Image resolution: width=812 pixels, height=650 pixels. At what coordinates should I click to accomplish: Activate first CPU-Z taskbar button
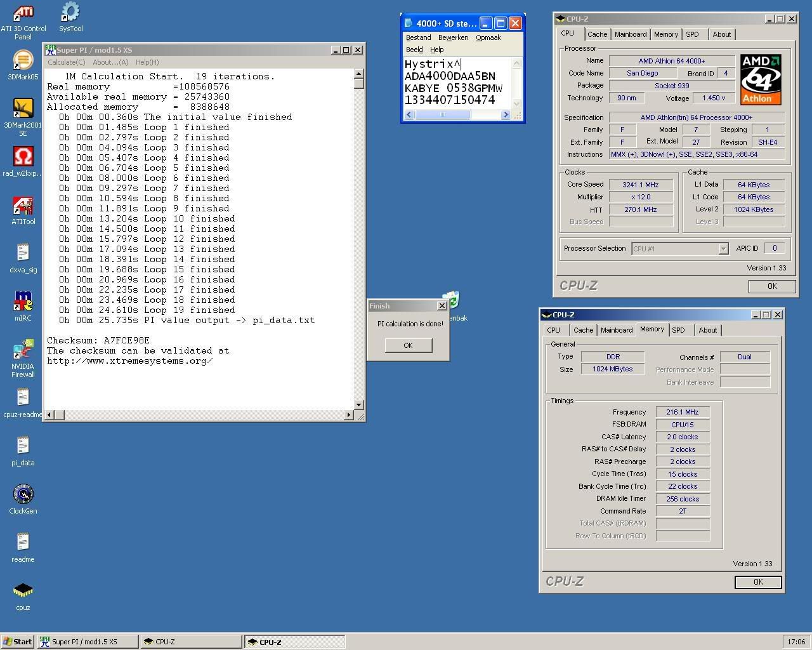tap(192, 642)
